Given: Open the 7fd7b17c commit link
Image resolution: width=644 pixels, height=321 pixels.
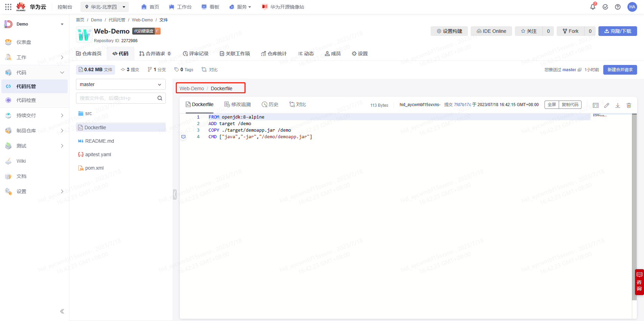Looking at the screenshot, I should point(462,105).
